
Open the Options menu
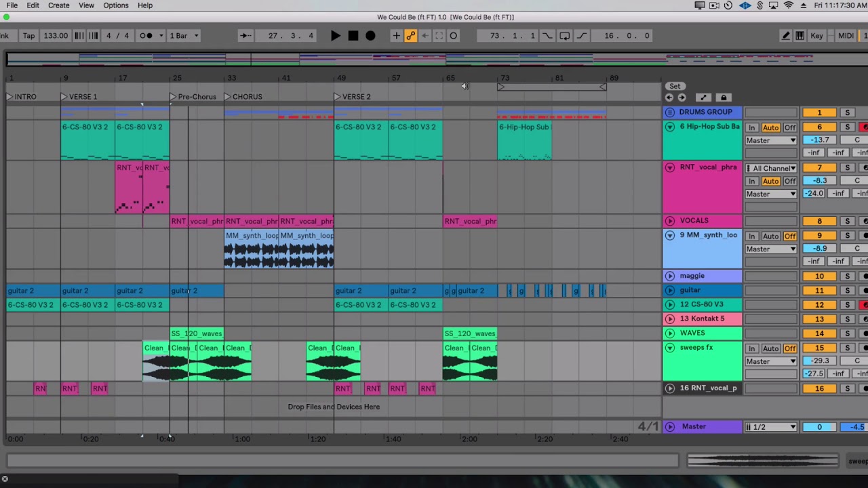pyautogui.click(x=116, y=5)
